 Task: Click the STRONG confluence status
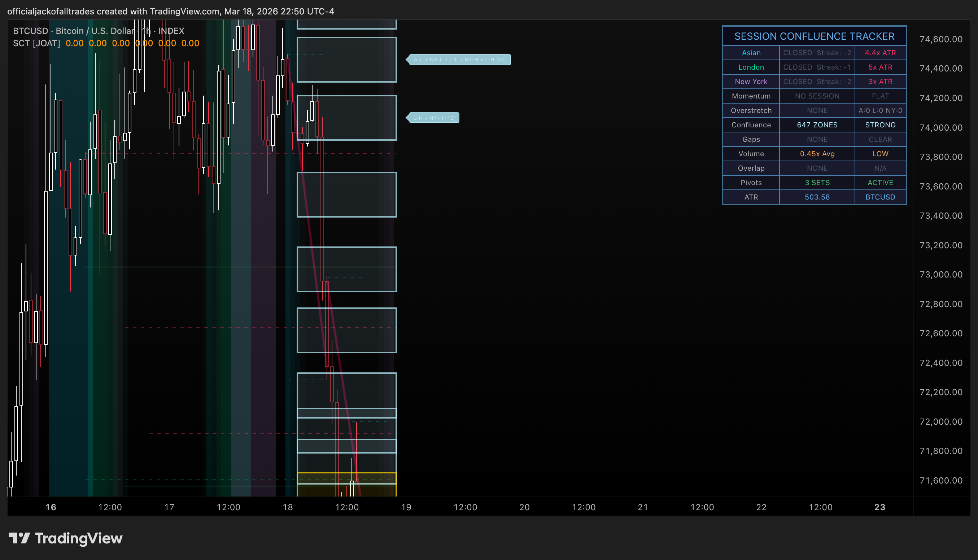pos(880,124)
